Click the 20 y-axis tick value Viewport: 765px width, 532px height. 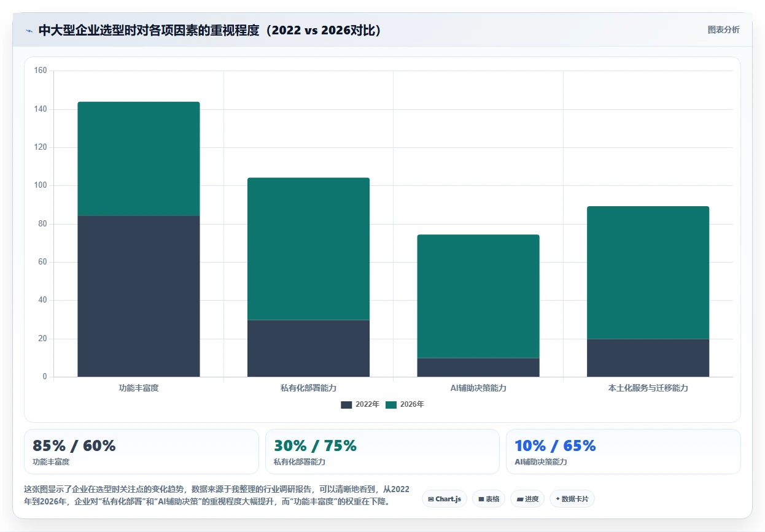43,339
